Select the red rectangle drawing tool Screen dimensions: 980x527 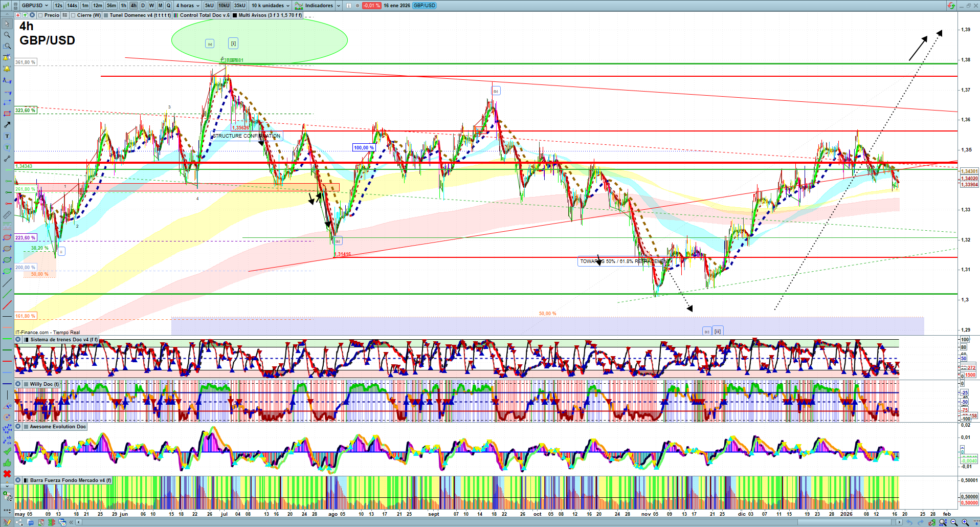point(7,114)
